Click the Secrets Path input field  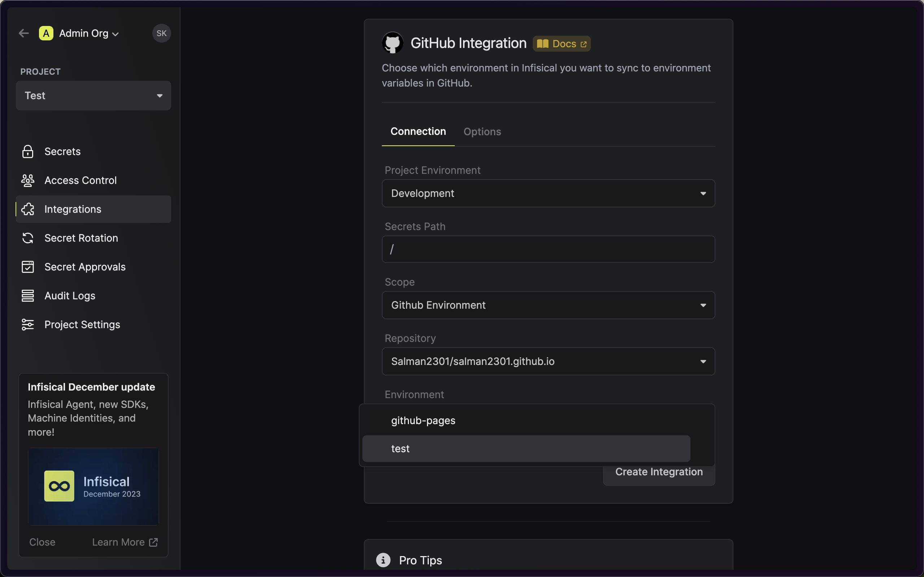tap(548, 249)
